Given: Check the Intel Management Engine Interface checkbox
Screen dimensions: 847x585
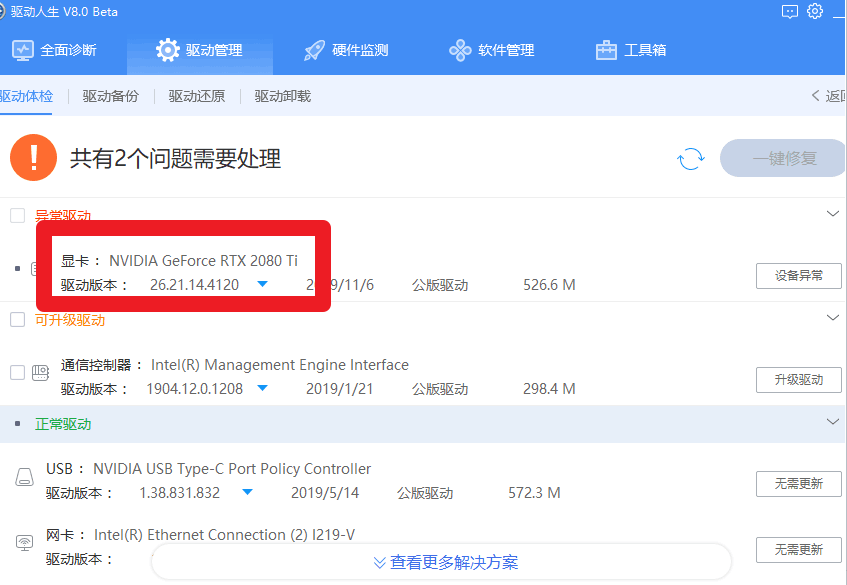Looking at the screenshot, I should (x=18, y=372).
